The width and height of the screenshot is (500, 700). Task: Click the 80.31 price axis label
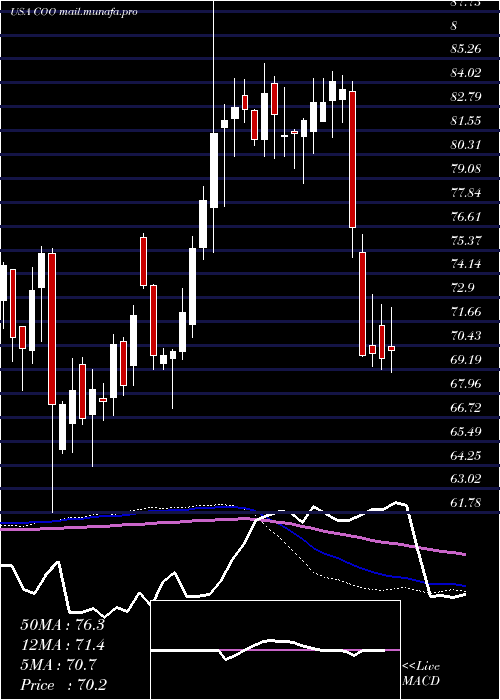click(x=466, y=145)
